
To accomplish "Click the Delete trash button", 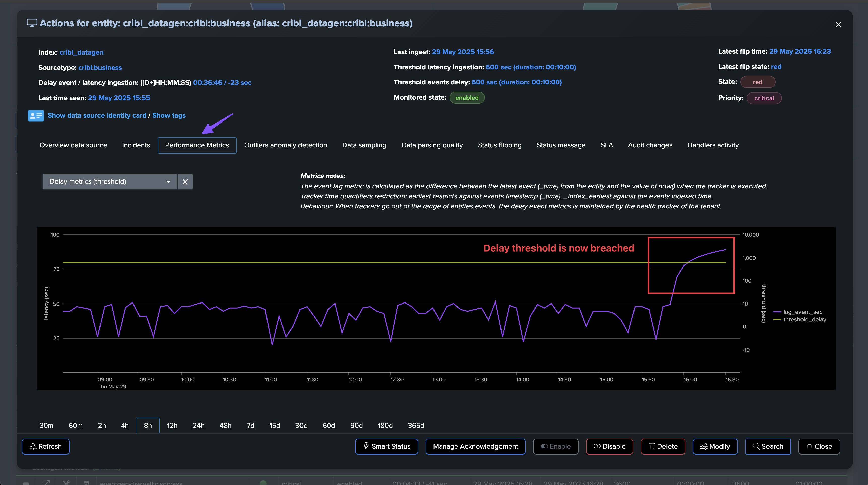I will click(x=663, y=446).
